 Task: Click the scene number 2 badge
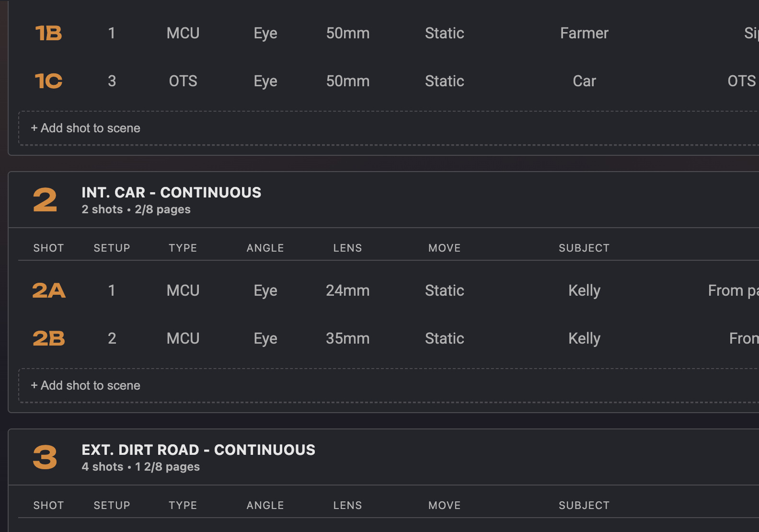(45, 200)
